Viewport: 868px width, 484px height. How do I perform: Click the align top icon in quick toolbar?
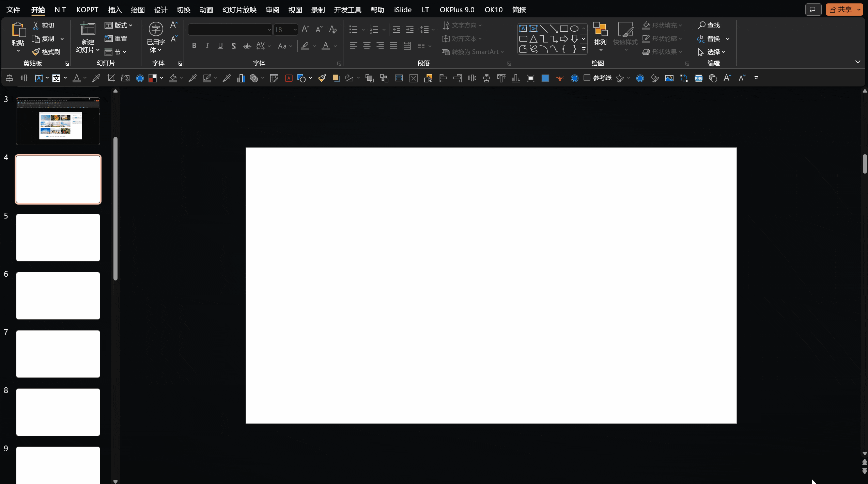pos(501,78)
